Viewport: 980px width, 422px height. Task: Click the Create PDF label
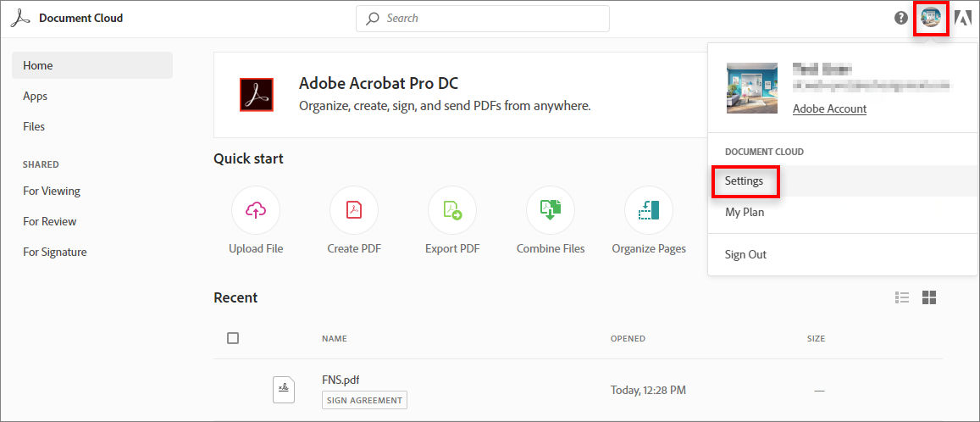click(x=354, y=249)
